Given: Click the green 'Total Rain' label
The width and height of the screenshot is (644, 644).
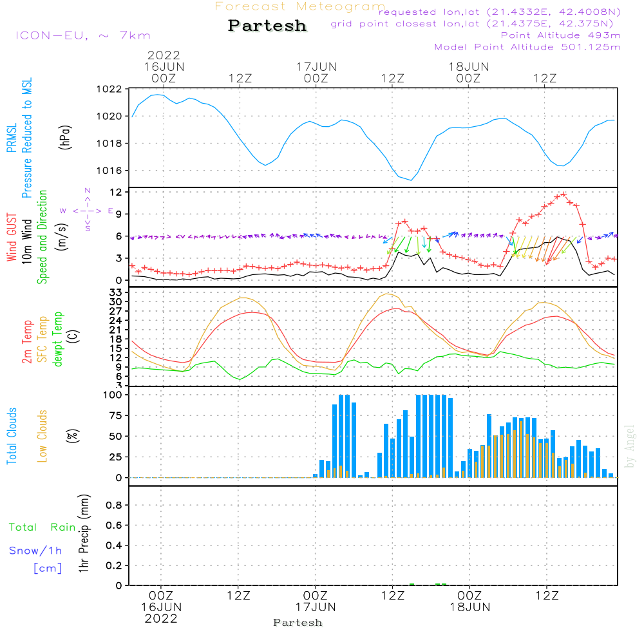Looking at the screenshot, I should coord(43,527).
